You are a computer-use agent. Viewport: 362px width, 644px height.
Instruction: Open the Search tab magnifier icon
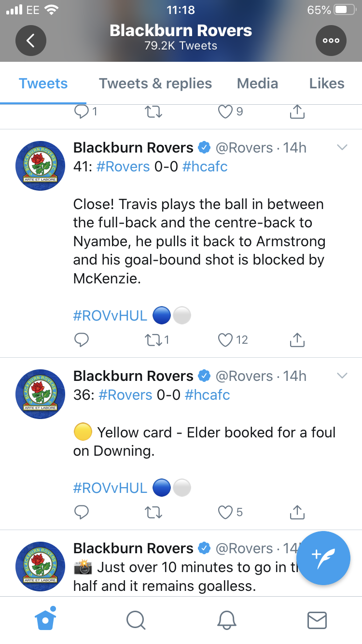pyautogui.click(x=136, y=620)
